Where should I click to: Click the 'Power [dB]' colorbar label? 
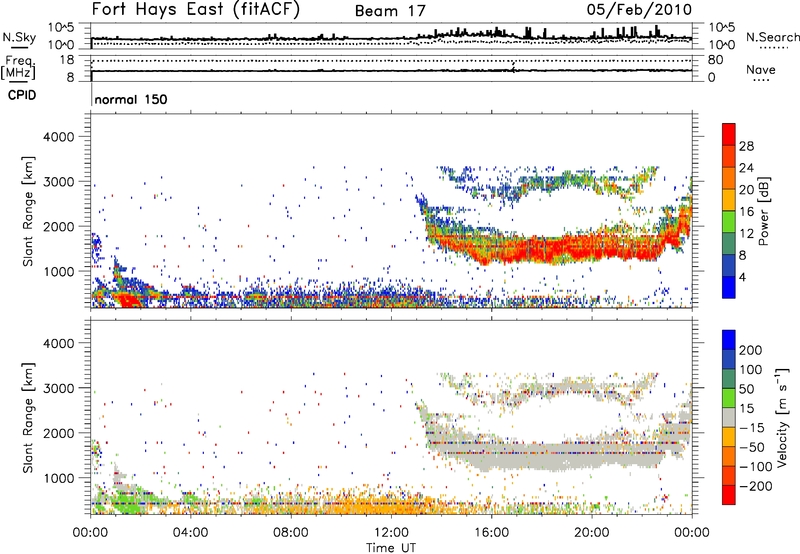[x=764, y=211]
